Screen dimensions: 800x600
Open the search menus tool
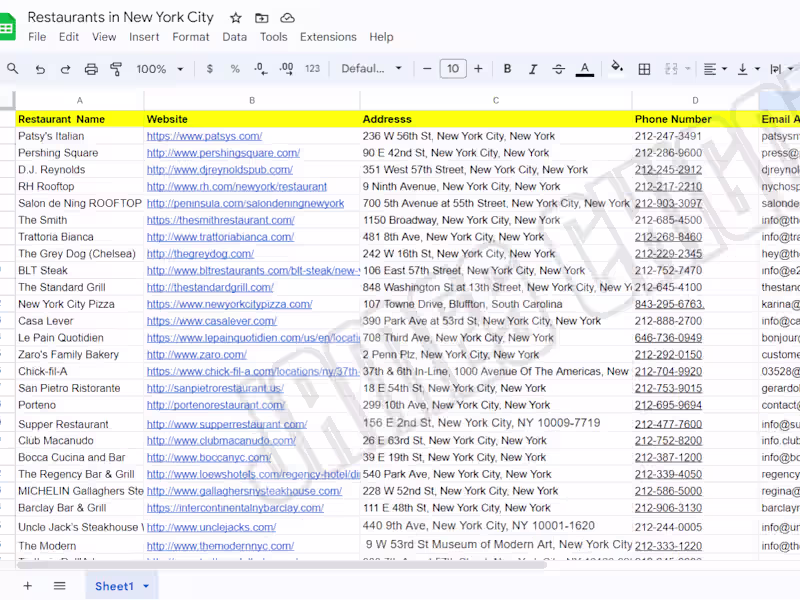[x=13, y=69]
